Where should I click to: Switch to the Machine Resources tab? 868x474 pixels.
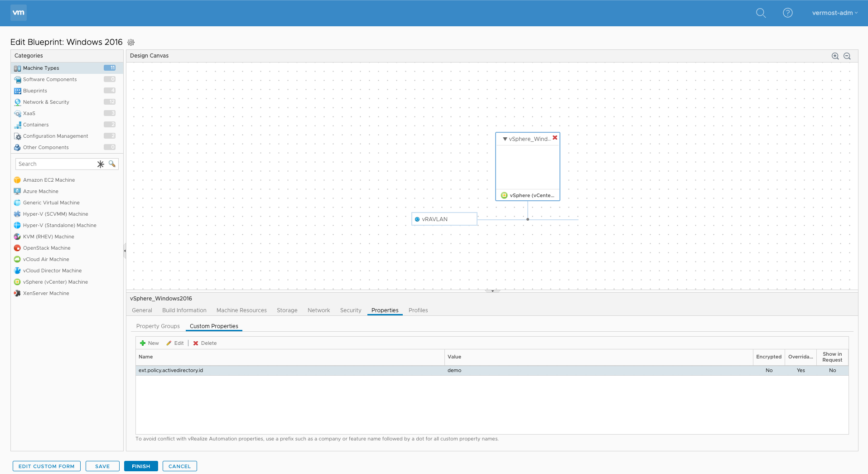(241, 310)
